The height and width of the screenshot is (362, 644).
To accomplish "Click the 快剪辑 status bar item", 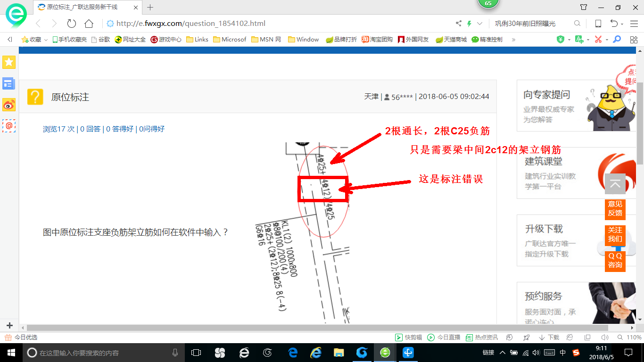I will (409, 337).
